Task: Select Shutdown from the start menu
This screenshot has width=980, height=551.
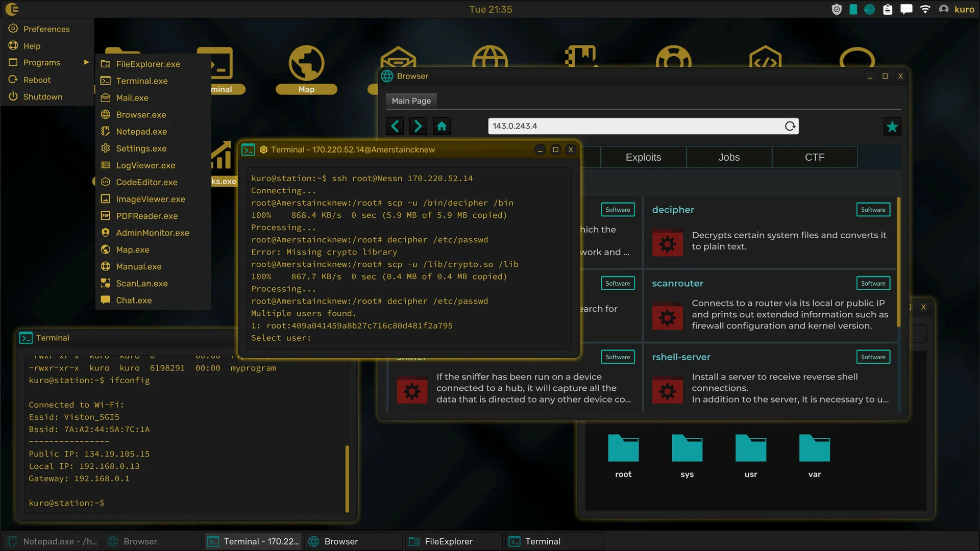Action: (x=43, y=96)
